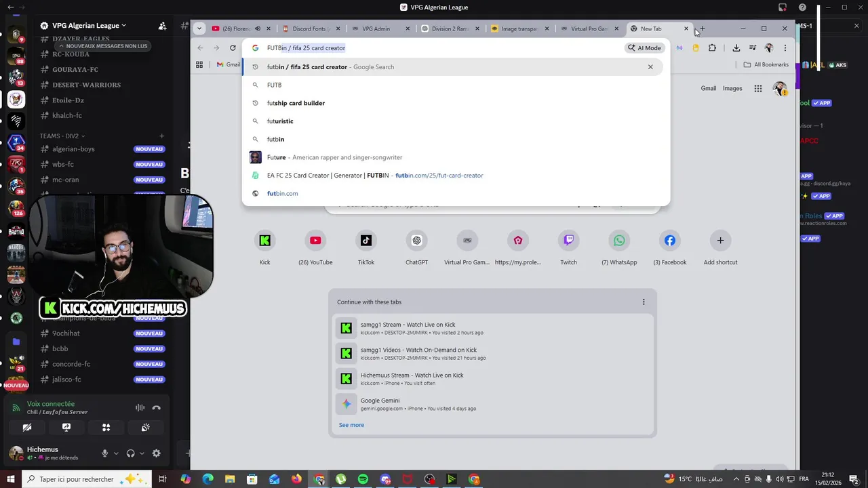This screenshot has width=868, height=488.
Task: Open samgg1 Stream recent tab entry
Action: coord(492,328)
